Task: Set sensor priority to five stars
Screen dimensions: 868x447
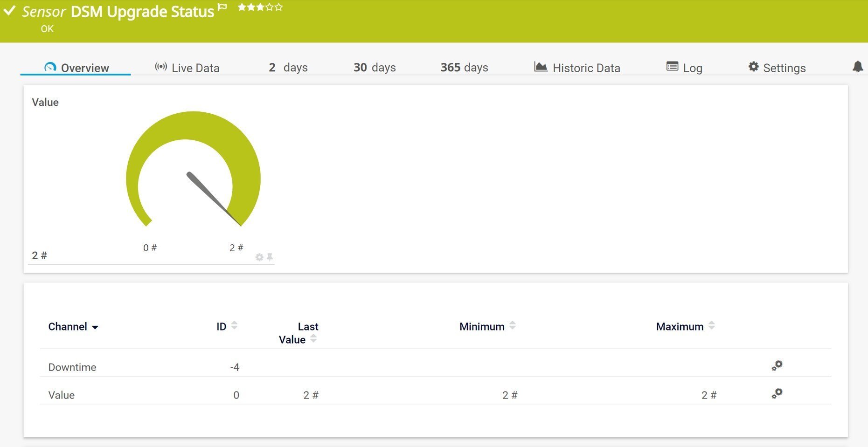Action: coord(279,7)
